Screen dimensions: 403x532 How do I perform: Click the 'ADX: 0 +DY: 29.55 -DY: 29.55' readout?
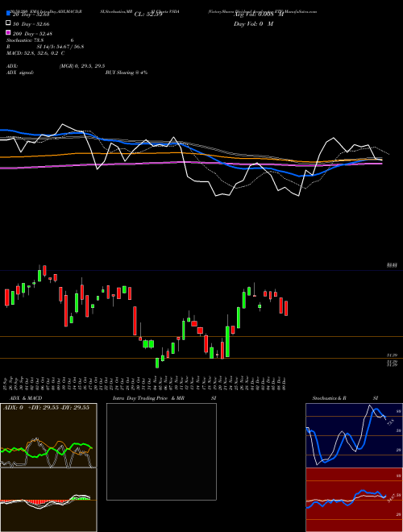tap(46, 407)
